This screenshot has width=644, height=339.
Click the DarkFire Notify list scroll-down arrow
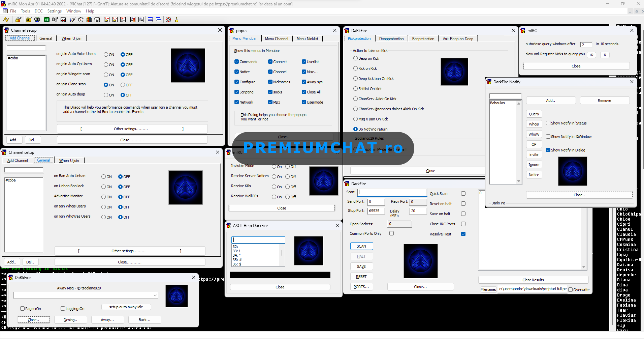[519, 181]
